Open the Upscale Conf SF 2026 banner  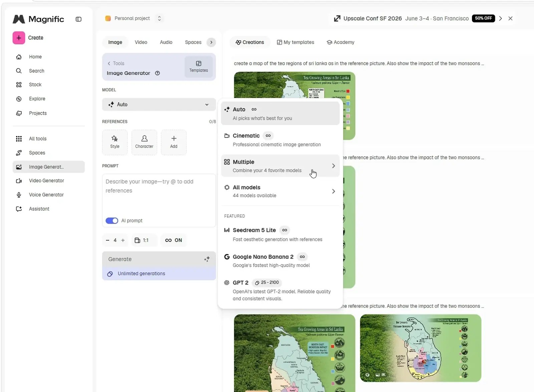coord(401,18)
